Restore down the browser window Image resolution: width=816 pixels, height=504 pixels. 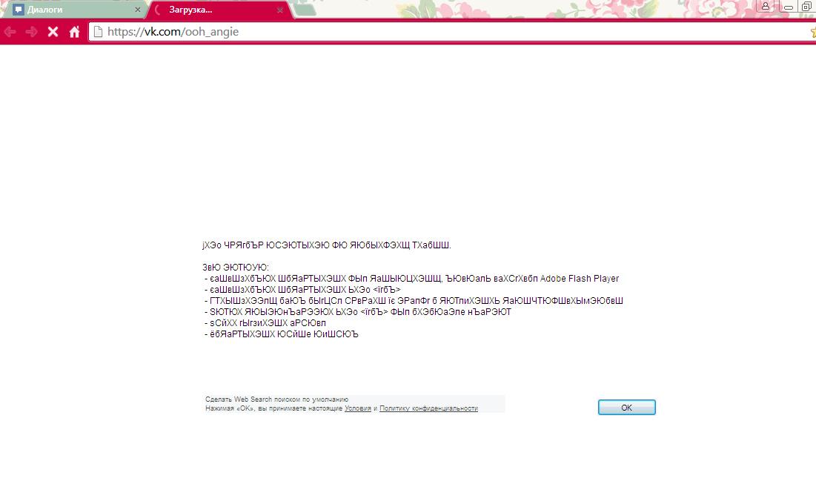pos(807,7)
